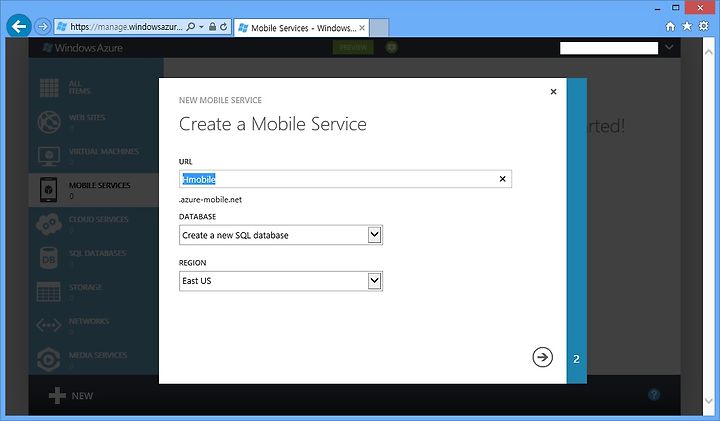The image size is (720, 421).
Task: Open the address bar dropdown arrow
Action: coord(201,27)
